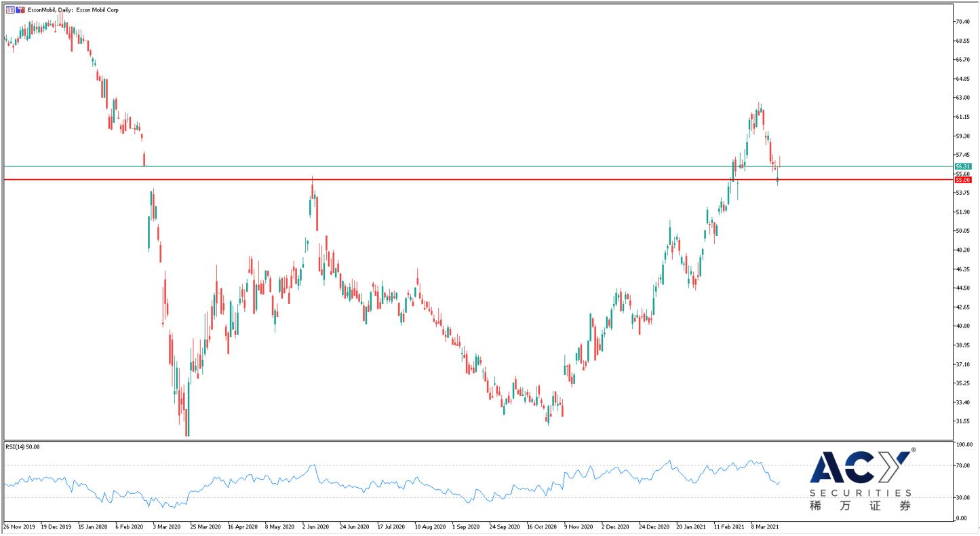Click the '26 Nov 2019' date label
Viewport: 980px width, 536px height.
coord(18,526)
